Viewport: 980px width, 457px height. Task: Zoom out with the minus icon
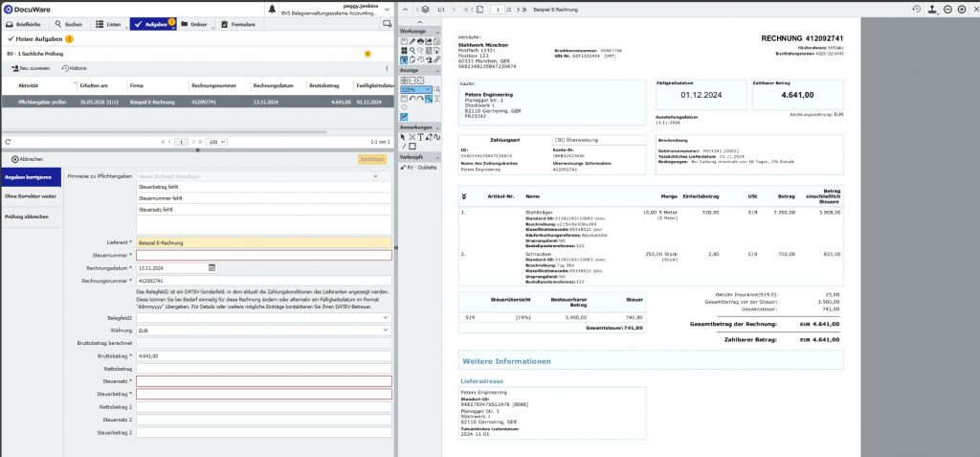tap(947, 10)
